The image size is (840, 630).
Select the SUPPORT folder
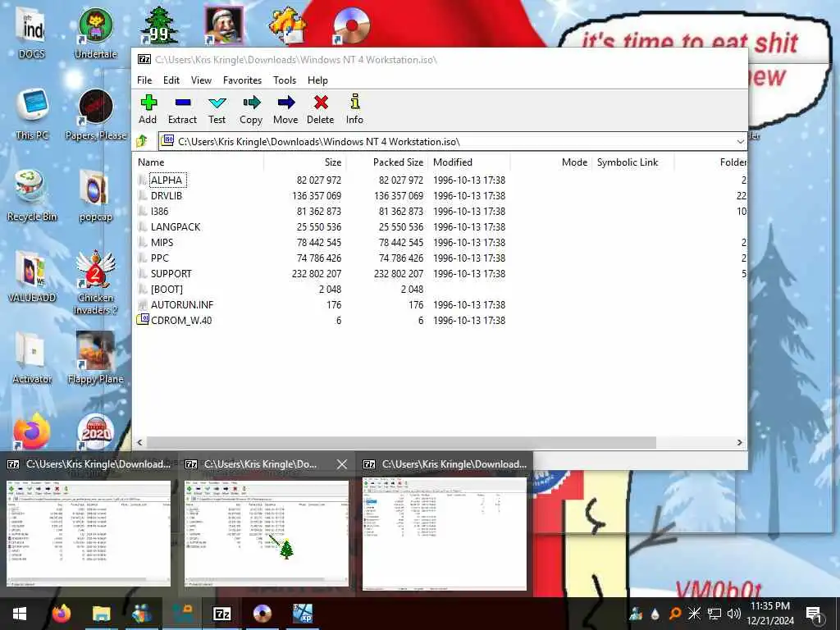tap(171, 273)
